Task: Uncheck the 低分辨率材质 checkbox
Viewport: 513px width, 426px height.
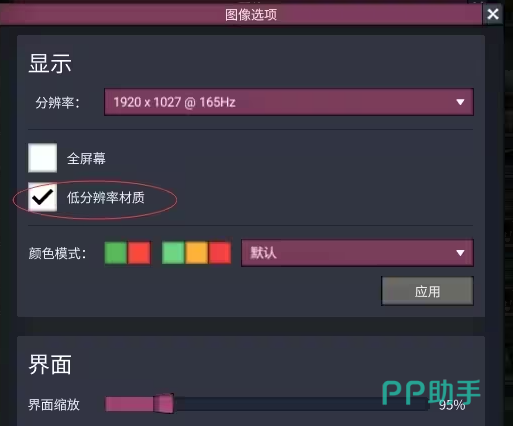Action: click(x=42, y=197)
